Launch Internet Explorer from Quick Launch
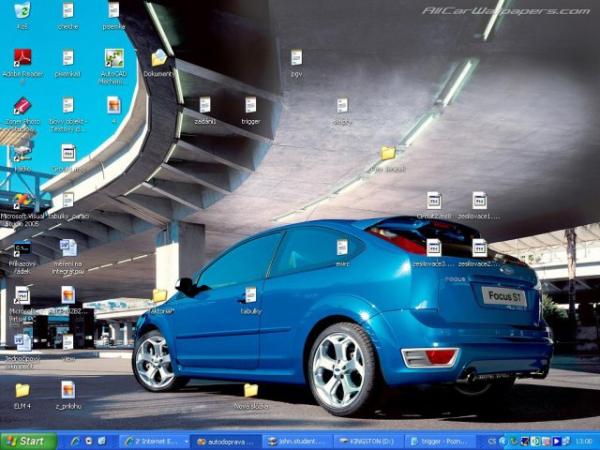This screenshot has width=600, height=450. [x=74, y=441]
